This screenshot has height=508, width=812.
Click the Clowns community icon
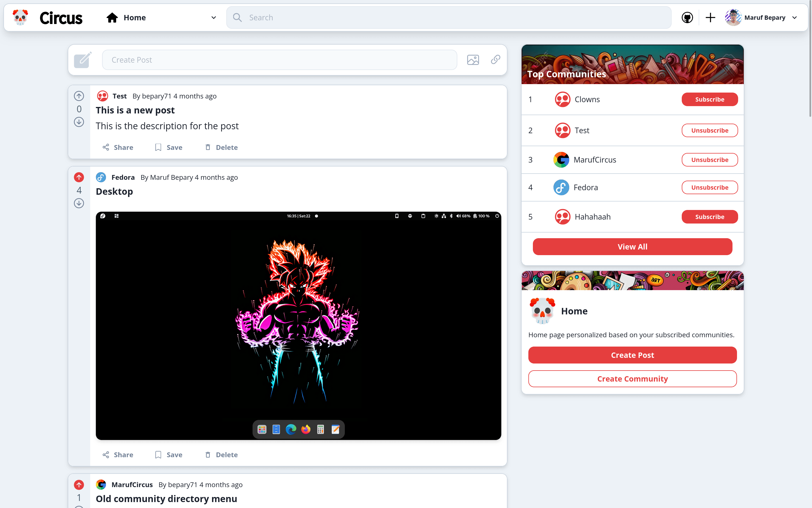(x=562, y=99)
